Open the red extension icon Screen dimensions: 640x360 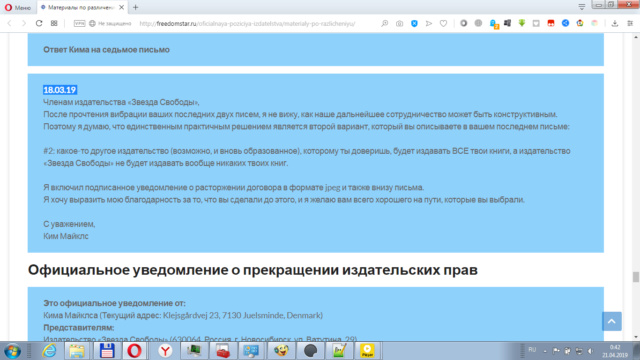551,24
